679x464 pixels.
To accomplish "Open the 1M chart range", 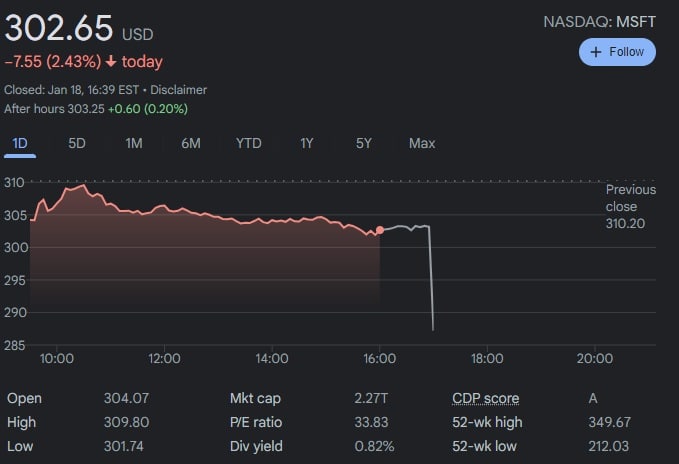I will coord(134,143).
